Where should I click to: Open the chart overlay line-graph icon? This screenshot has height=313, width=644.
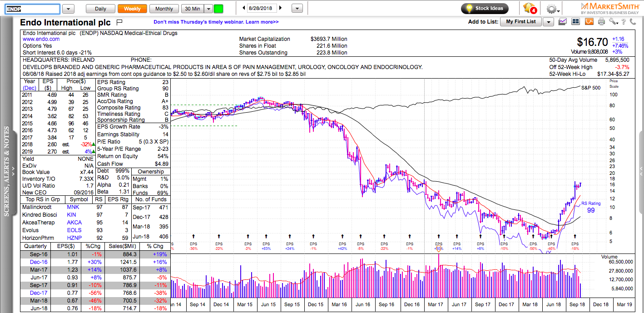[x=563, y=21]
